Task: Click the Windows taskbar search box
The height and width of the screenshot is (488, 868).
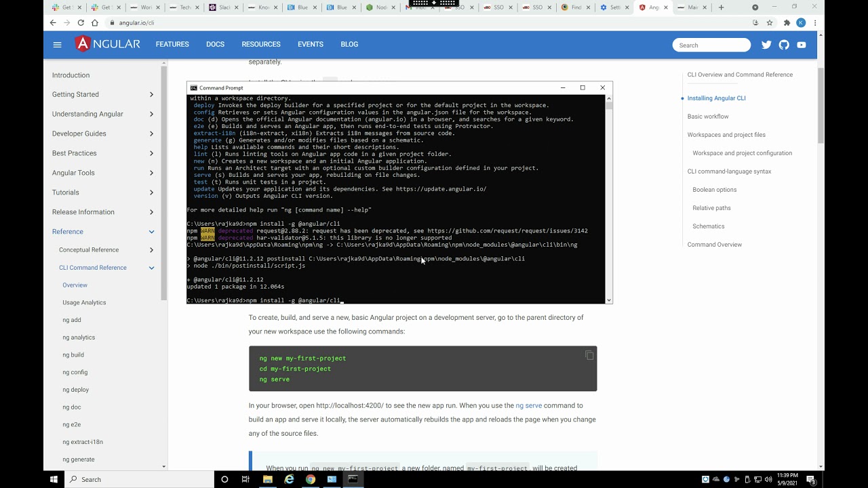Action: (140, 479)
